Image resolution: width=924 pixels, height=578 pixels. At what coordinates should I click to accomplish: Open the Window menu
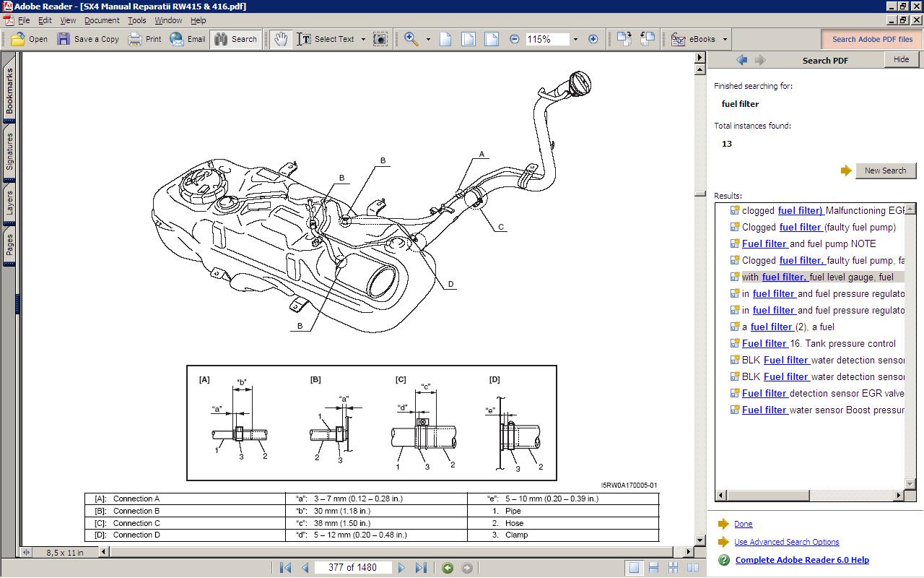(x=168, y=20)
